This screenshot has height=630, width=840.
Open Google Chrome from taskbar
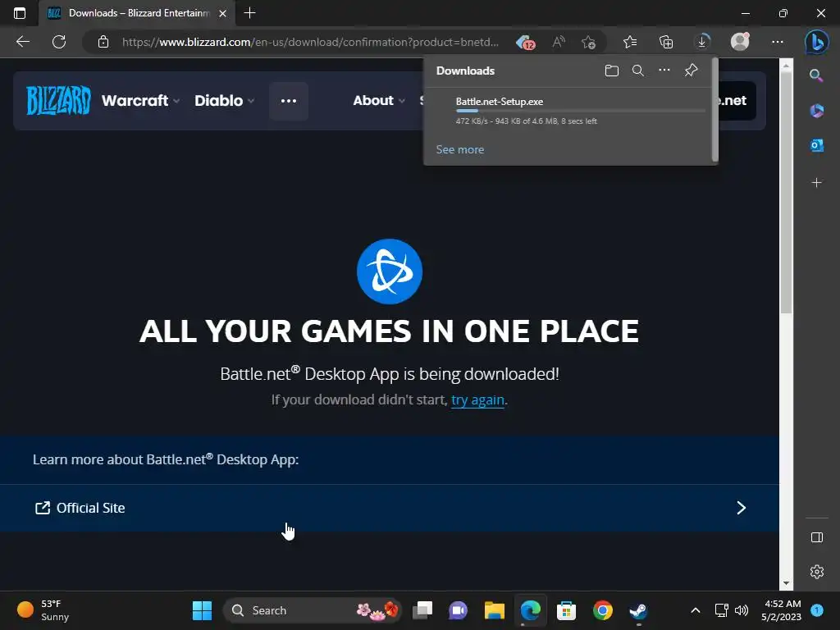point(602,610)
